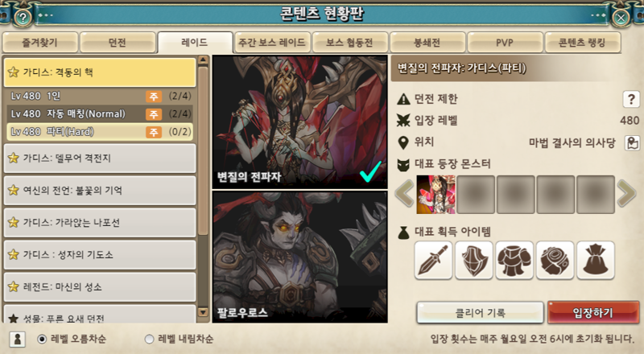
Task: Select the sword weapon reward icon
Action: click(x=433, y=261)
